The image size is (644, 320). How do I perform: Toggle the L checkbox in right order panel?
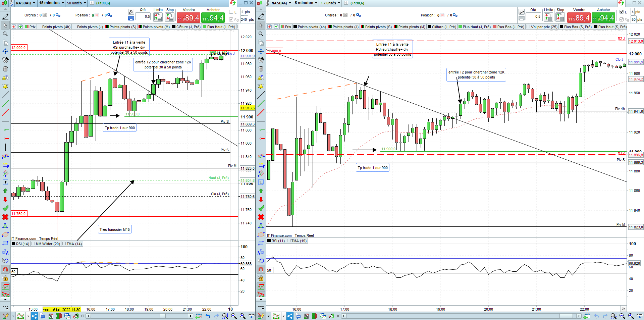pos(622,12)
